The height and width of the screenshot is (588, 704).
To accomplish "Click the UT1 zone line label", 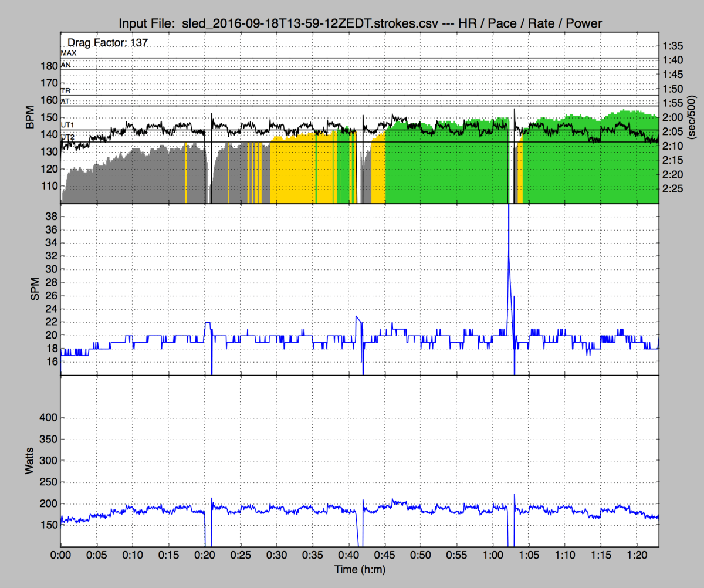I will tap(67, 126).
